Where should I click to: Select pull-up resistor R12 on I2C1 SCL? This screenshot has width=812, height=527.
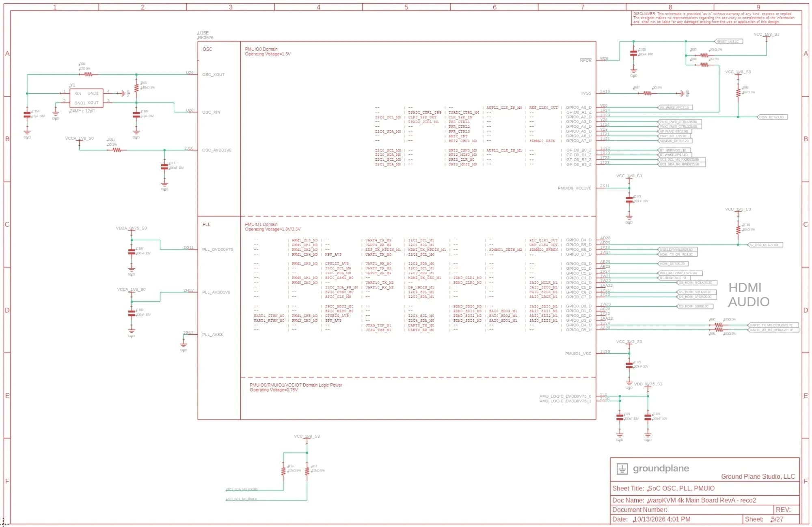coord(307,471)
